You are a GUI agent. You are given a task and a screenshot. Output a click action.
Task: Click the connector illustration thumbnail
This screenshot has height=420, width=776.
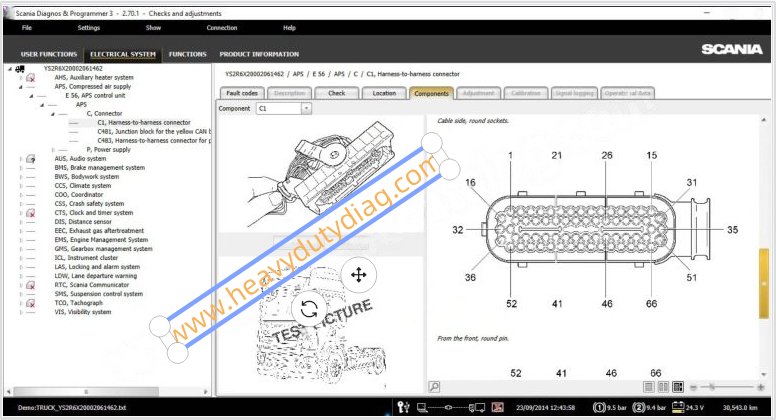pos(320,176)
